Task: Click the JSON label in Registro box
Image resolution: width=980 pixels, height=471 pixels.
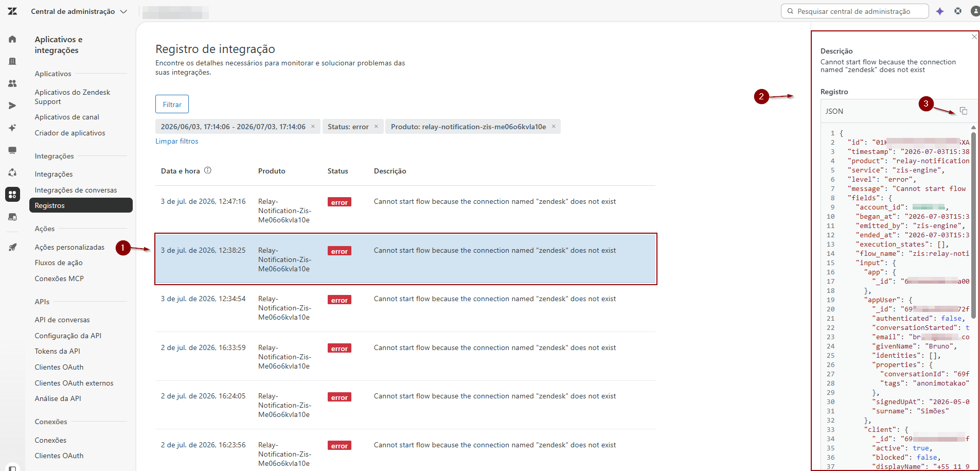Action: coord(834,111)
